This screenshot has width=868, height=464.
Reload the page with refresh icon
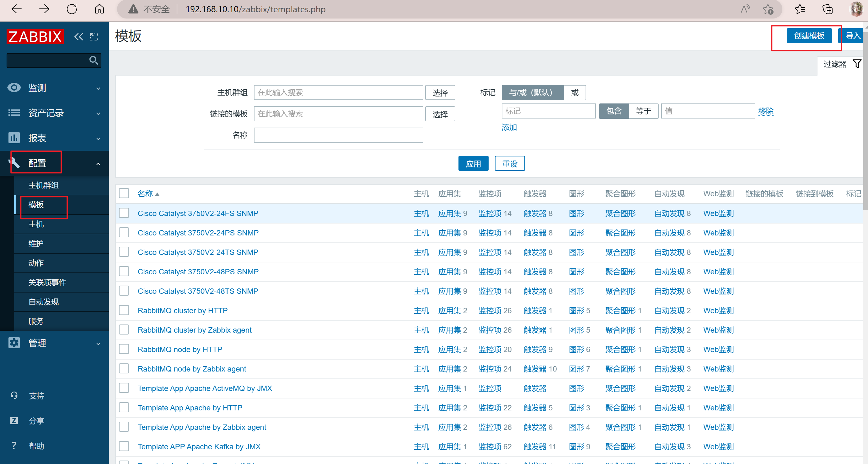pyautogui.click(x=72, y=9)
